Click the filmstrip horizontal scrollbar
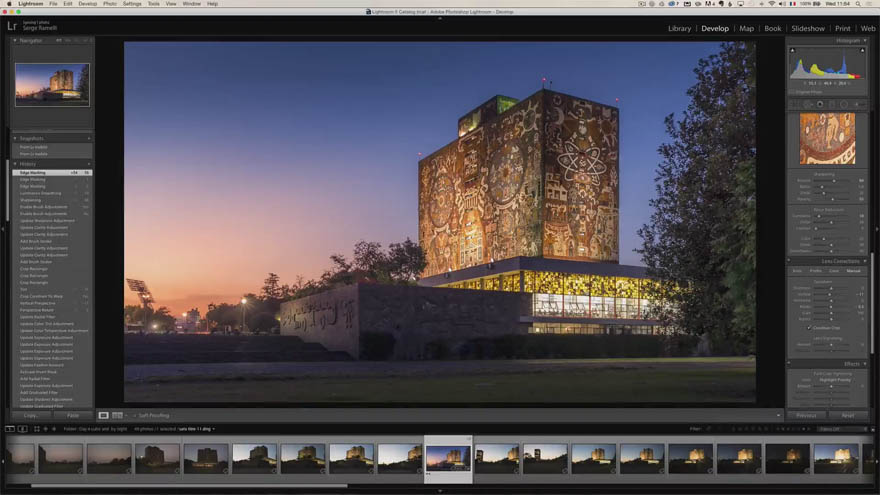 point(189,485)
